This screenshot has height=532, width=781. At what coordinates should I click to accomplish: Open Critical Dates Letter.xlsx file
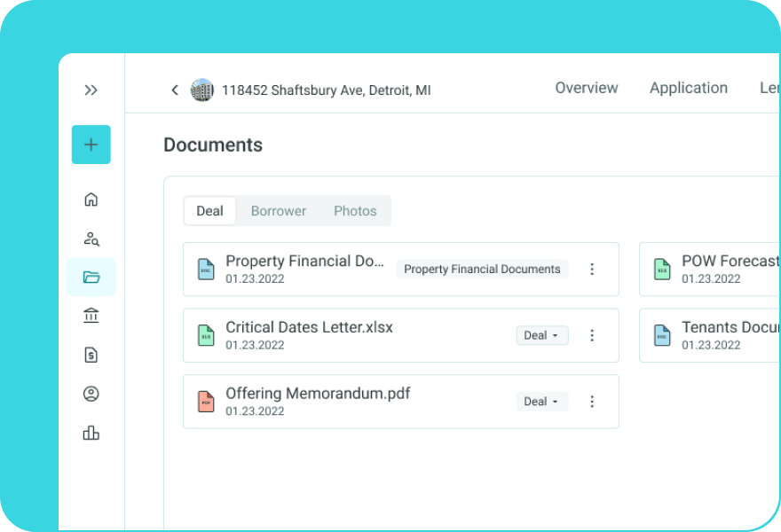(310, 327)
